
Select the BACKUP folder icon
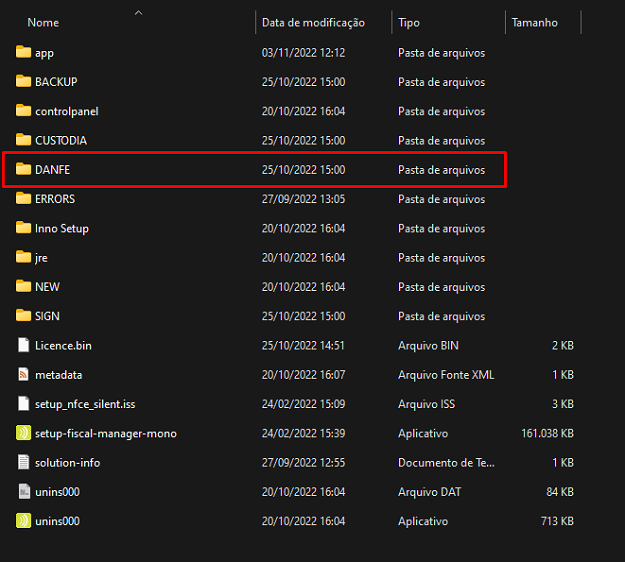click(23, 81)
